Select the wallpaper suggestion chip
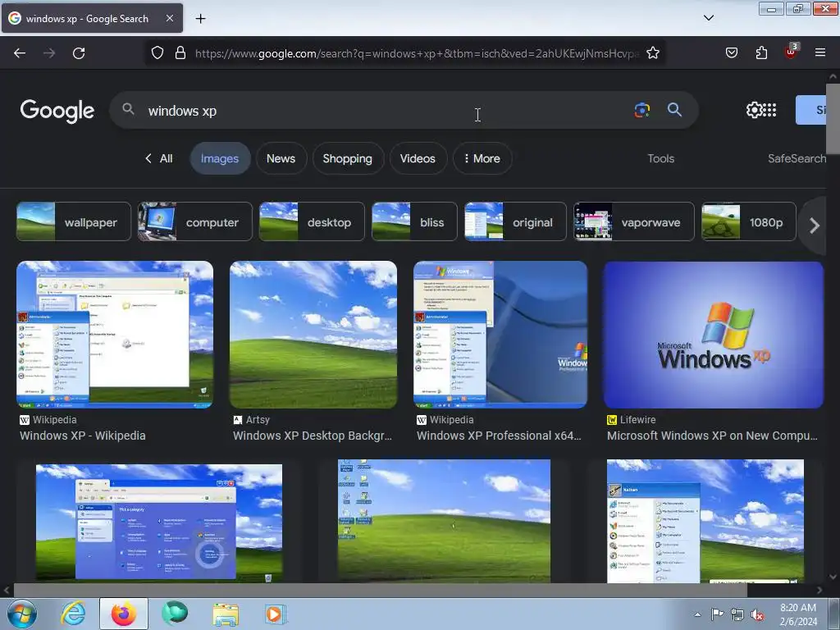 coord(73,221)
